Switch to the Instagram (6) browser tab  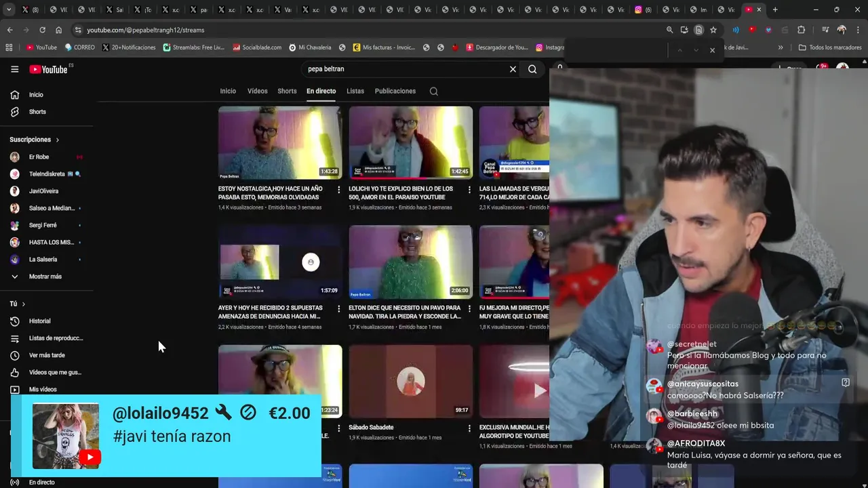643,9
